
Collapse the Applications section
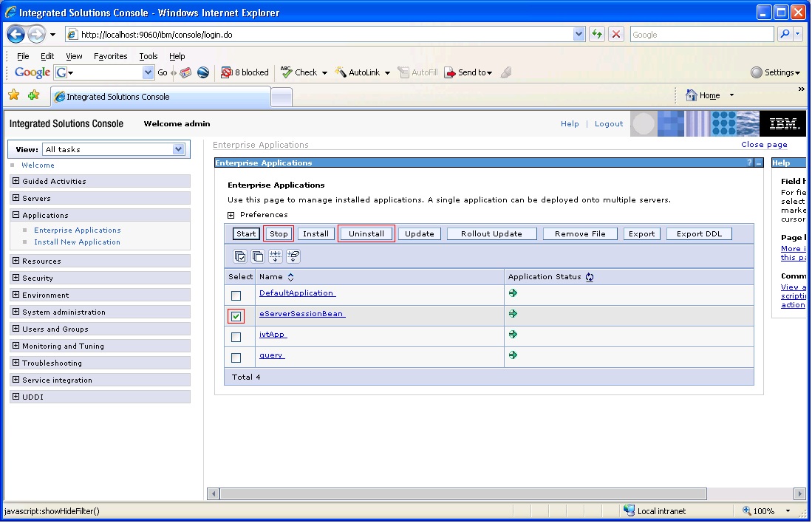(16, 215)
